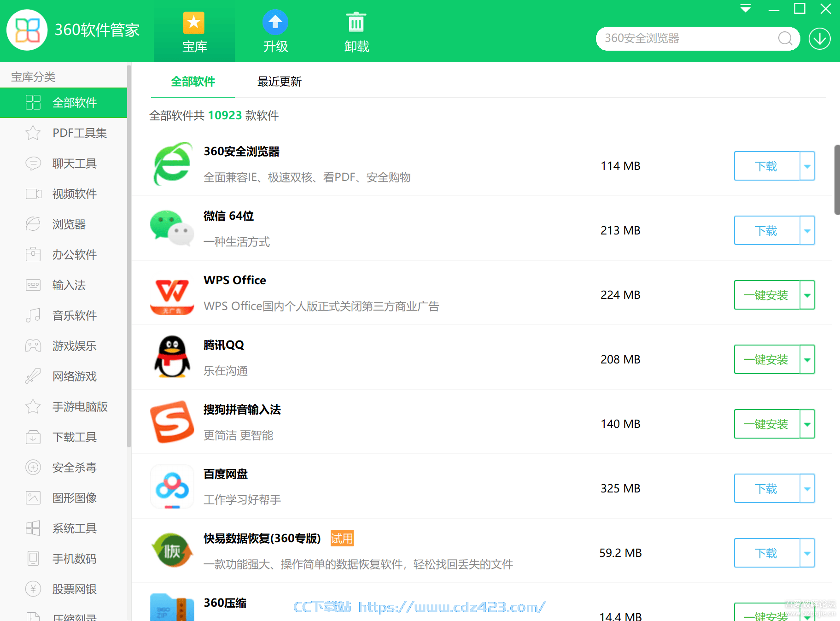Expand install options for WPS Office
This screenshot has width=840, height=621.
point(807,295)
